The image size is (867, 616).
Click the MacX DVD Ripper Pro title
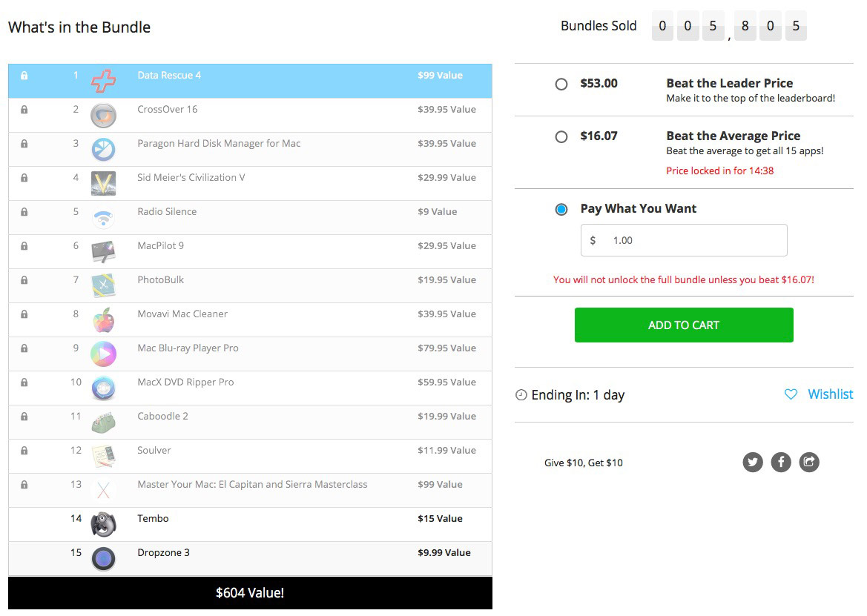[x=185, y=382]
